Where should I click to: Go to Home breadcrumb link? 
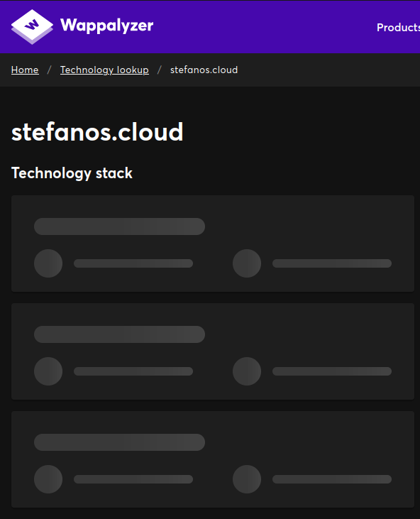pyautogui.click(x=25, y=70)
